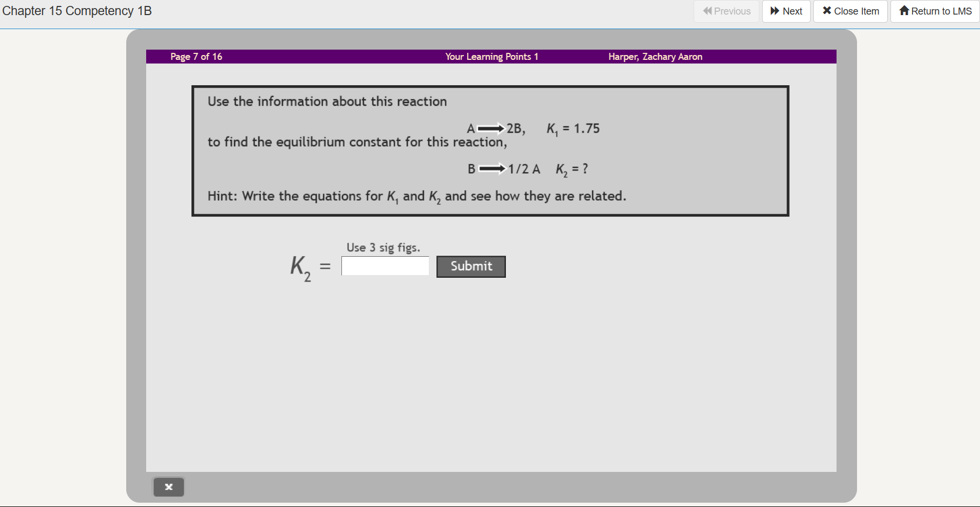The image size is (980, 507).
Task: Select the question box containing the hint
Action: pos(490,150)
